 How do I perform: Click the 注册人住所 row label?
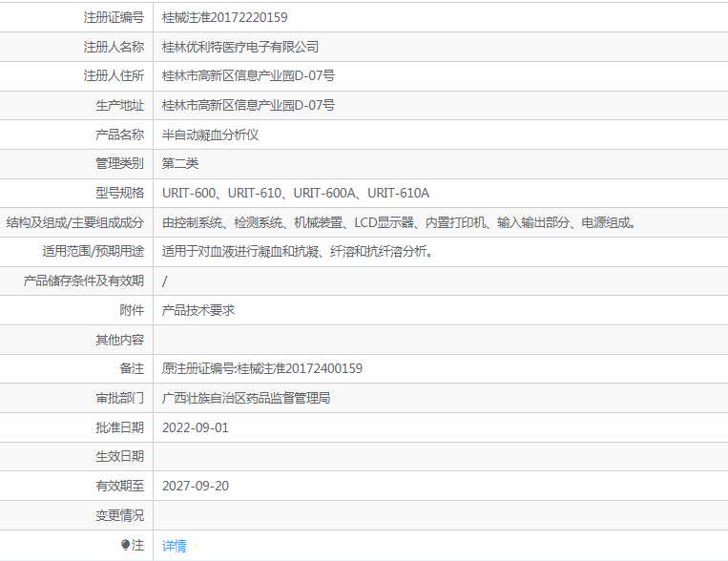click(x=114, y=76)
